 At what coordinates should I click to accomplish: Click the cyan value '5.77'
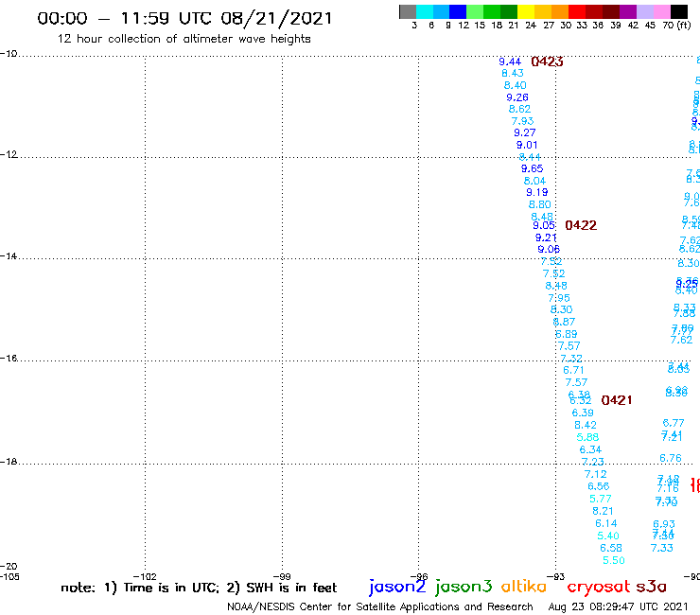pos(601,499)
